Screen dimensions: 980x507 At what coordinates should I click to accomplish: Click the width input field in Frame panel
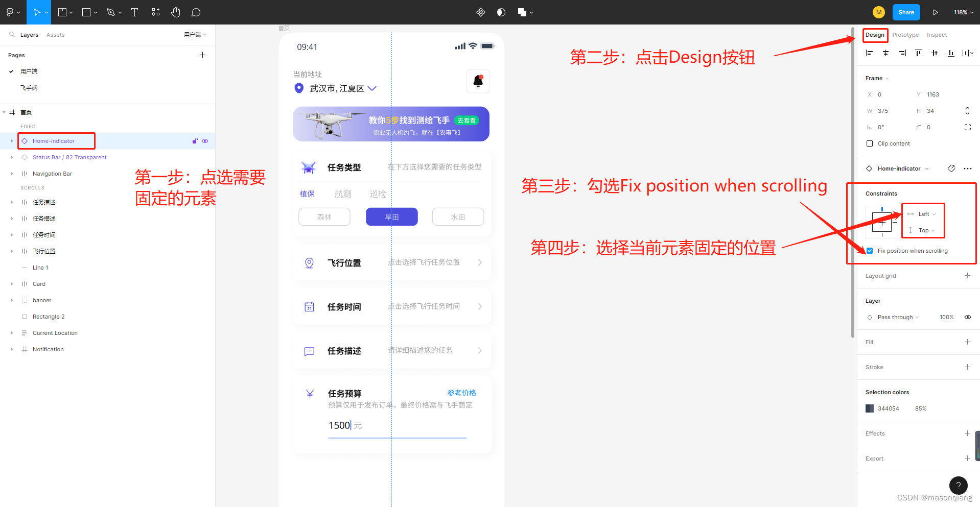[x=883, y=110]
